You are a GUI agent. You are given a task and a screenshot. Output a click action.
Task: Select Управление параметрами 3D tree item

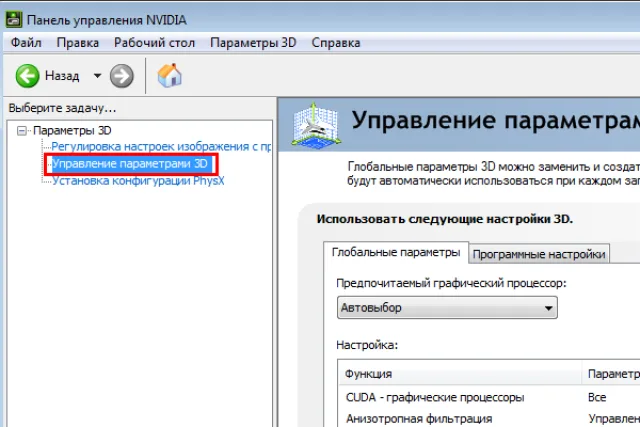click(130, 164)
